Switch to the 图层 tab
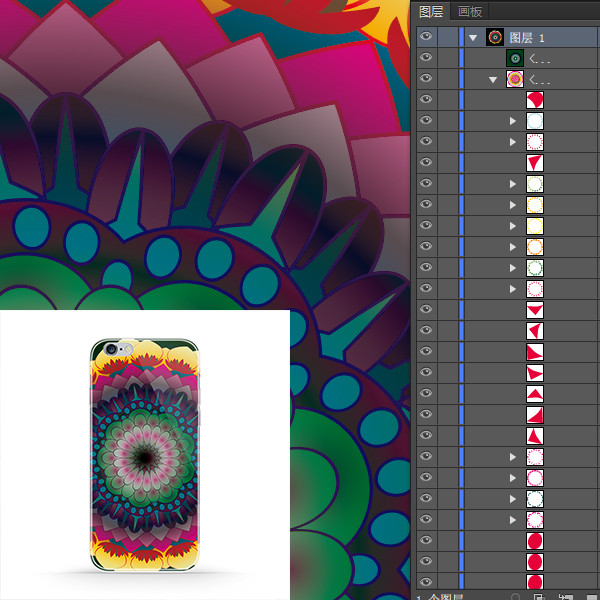 430,11
